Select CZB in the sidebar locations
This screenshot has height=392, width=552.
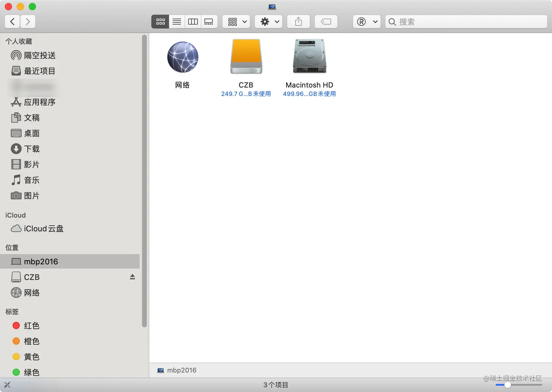[x=32, y=277]
